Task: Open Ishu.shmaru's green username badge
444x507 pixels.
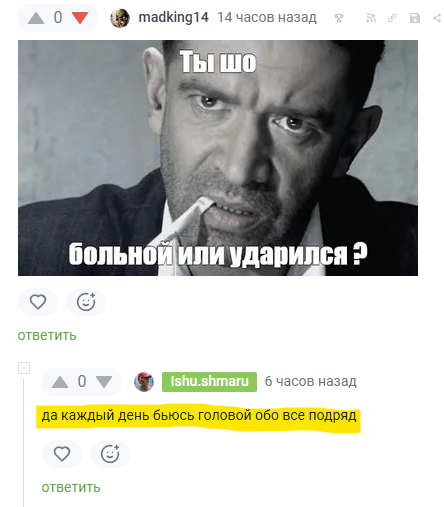Action: 209,382
